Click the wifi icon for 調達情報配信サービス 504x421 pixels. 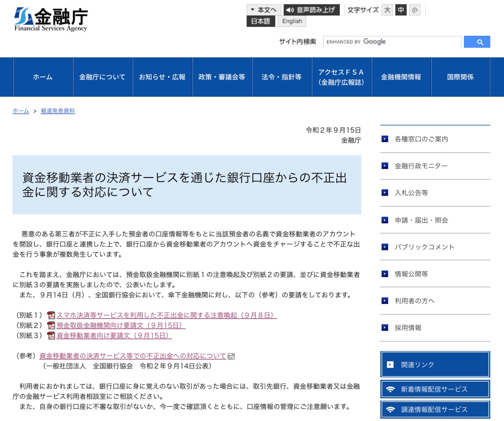pos(390,410)
